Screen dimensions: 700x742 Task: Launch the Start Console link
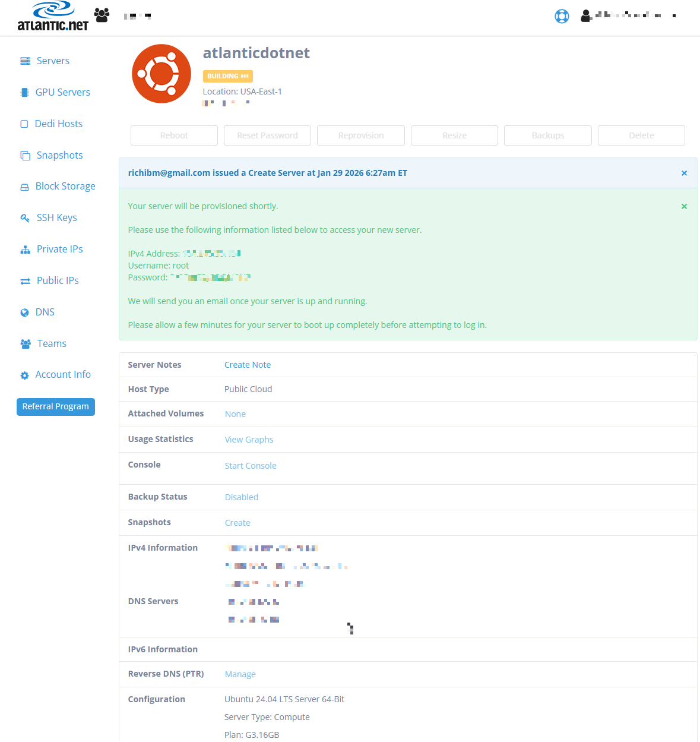coord(251,466)
